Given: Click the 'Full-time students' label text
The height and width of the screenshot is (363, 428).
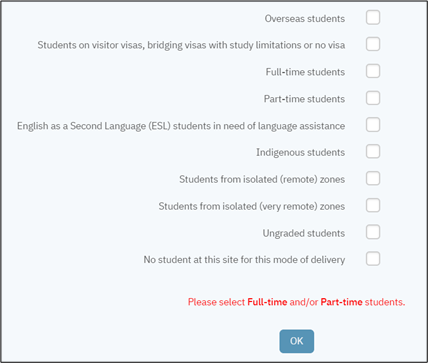Looking at the screenshot, I should [305, 72].
